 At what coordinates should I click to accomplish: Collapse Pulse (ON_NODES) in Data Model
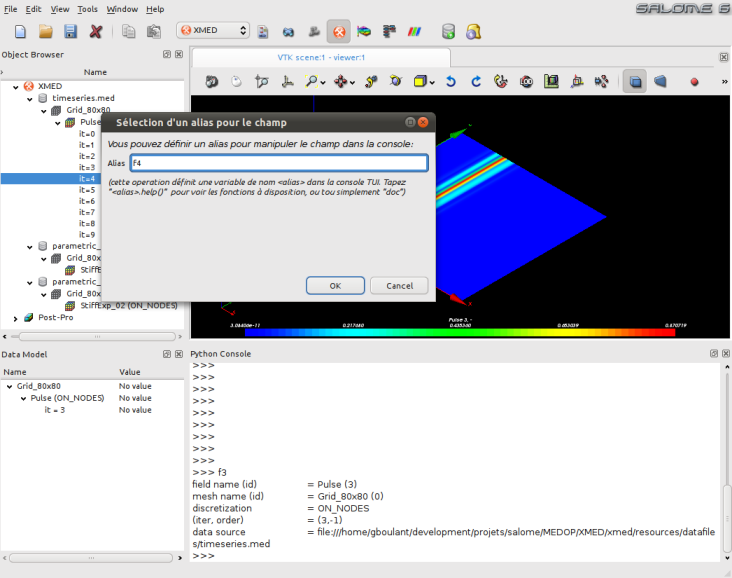(x=23, y=399)
